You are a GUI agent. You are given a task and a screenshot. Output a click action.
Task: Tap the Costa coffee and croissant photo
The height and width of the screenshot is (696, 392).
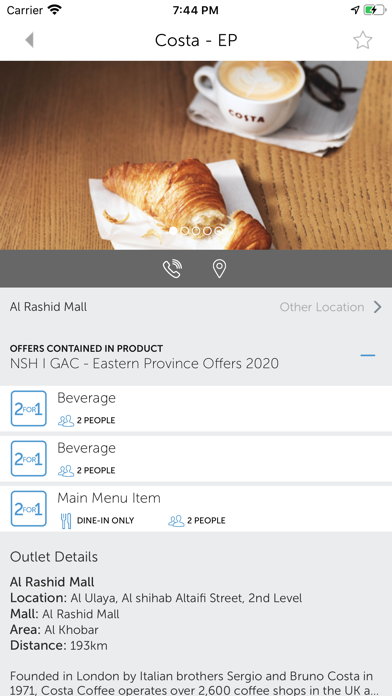(x=196, y=155)
